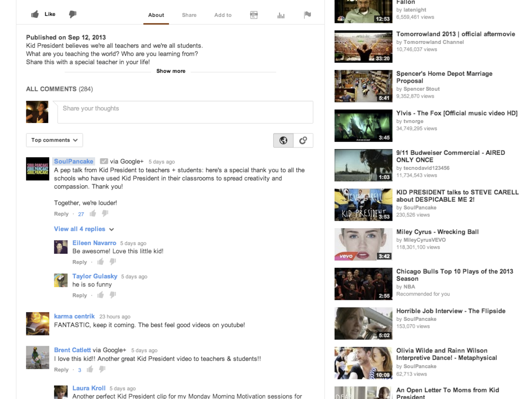This screenshot has width=532, height=399.
Task: Open the Add to tab
Action: (x=223, y=15)
